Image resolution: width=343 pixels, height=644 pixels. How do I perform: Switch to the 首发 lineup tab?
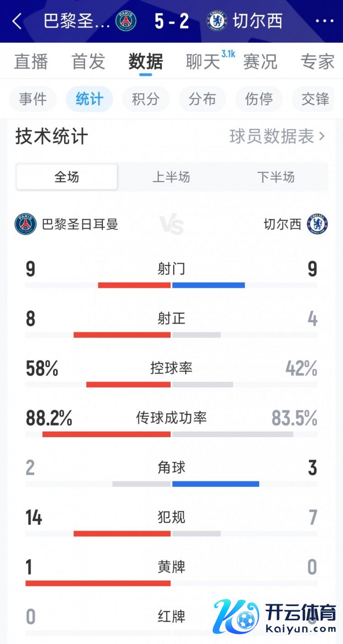click(88, 62)
